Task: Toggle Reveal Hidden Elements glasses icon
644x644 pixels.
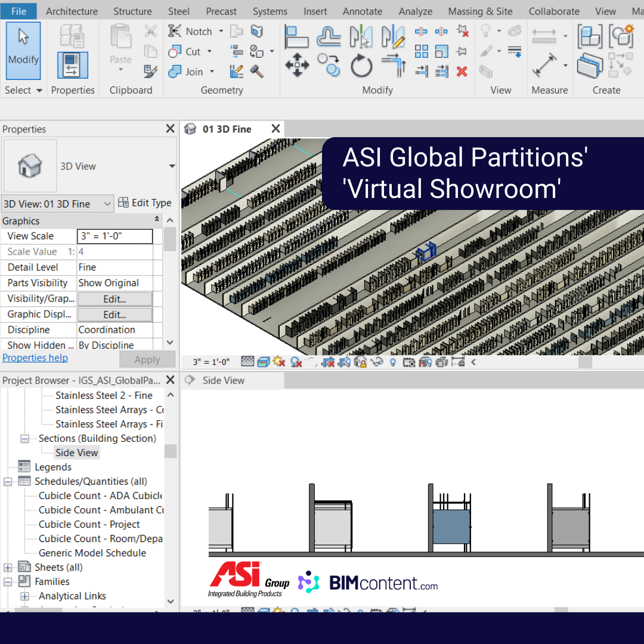Action: [x=375, y=361]
